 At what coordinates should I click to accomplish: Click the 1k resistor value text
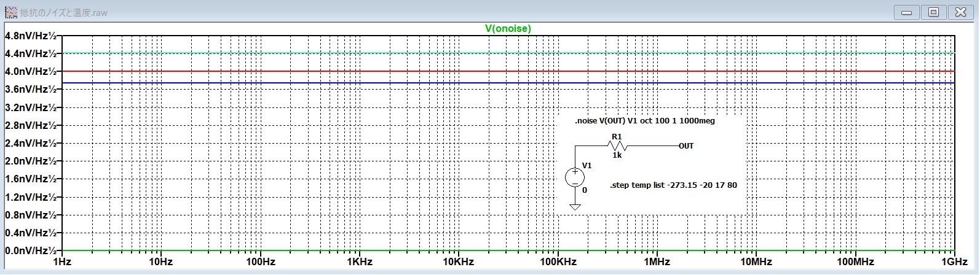617,156
